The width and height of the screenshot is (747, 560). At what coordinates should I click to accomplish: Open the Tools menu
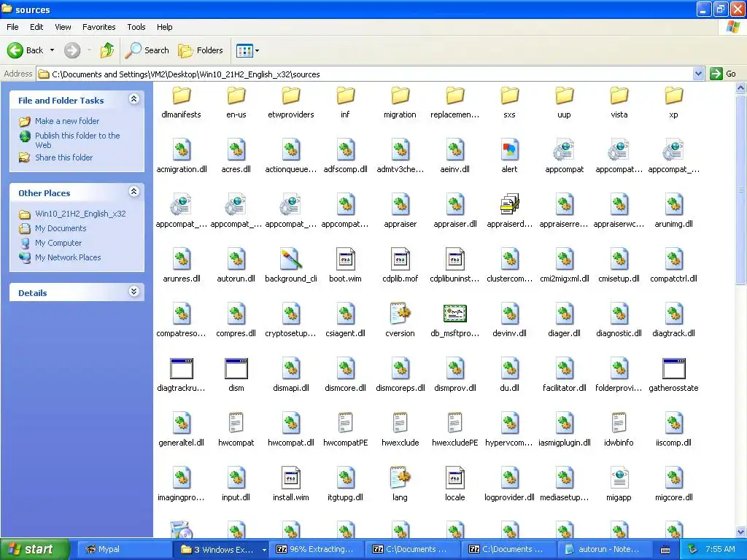click(136, 27)
